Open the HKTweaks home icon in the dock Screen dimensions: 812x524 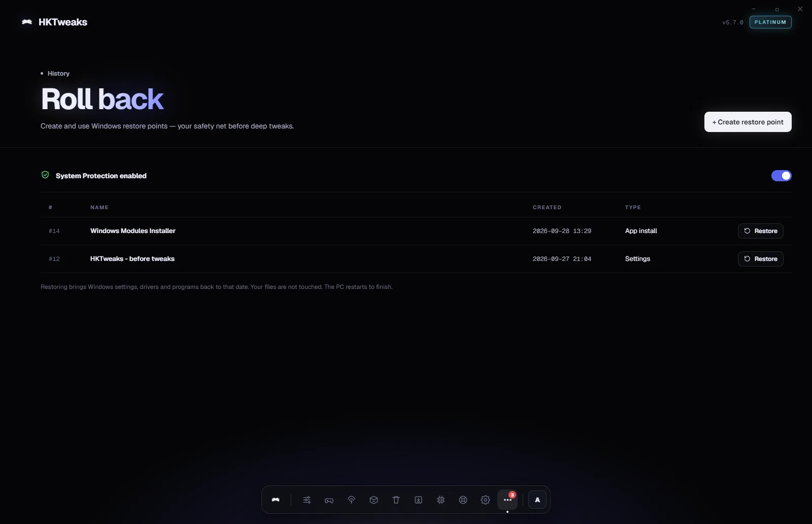[276, 500]
